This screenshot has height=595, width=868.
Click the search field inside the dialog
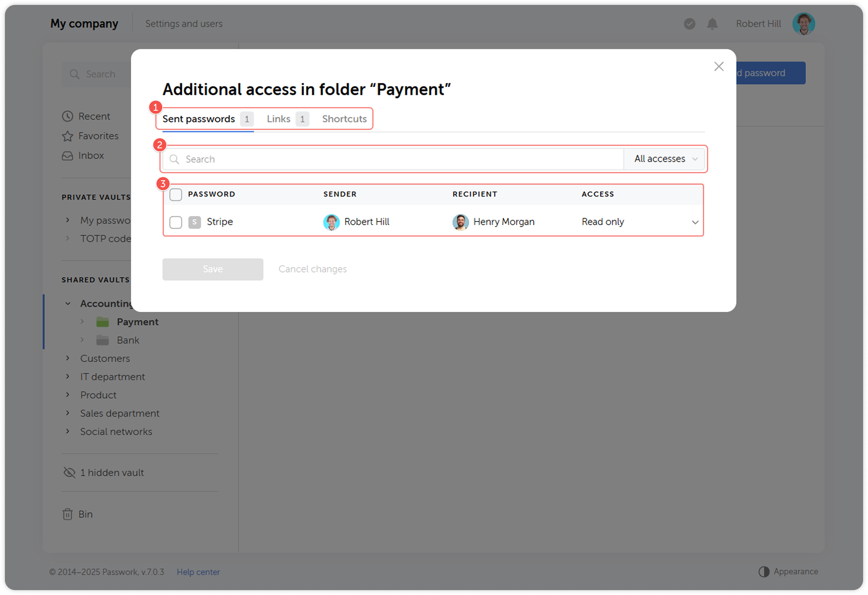click(368, 159)
